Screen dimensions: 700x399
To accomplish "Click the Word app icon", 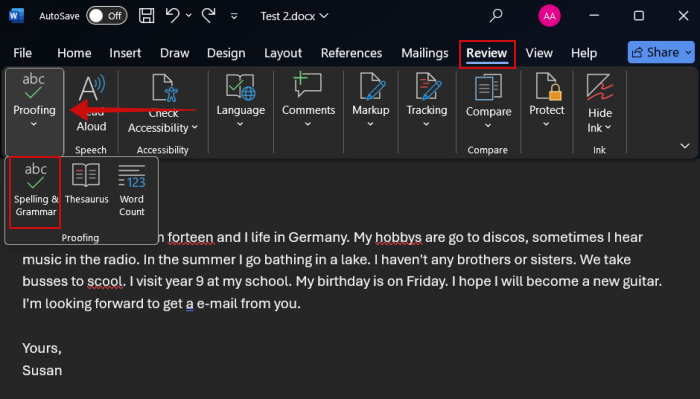I will (x=16, y=16).
